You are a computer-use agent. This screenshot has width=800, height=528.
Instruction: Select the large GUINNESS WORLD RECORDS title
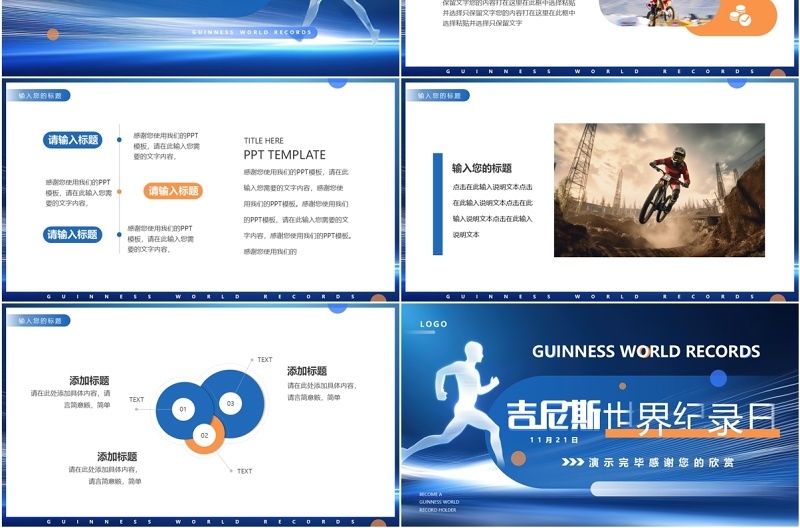coord(646,351)
